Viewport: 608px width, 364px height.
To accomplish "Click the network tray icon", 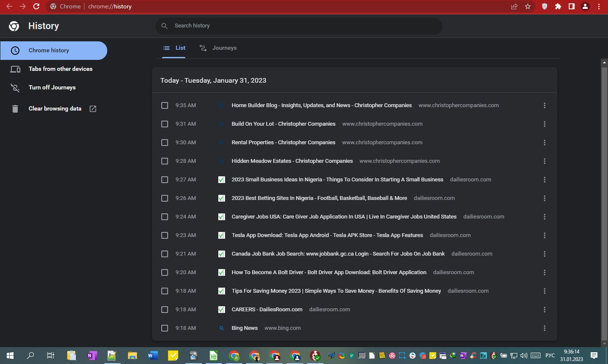I will point(514,356).
